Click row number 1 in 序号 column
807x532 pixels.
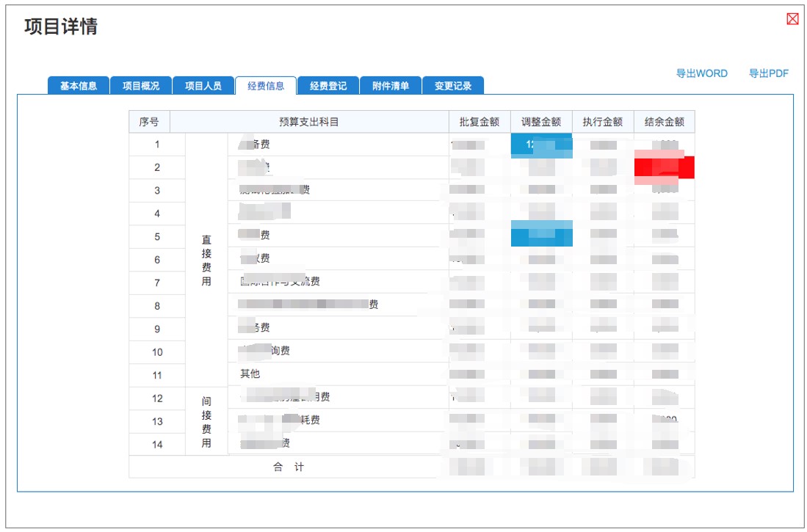[x=157, y=145]
